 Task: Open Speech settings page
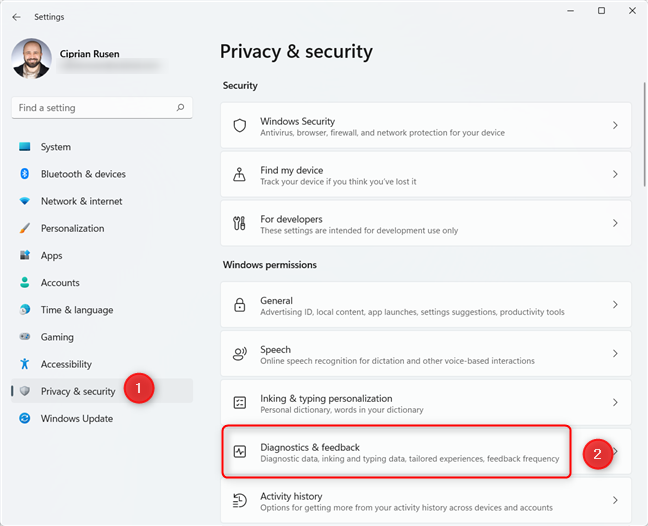(426, 354)
